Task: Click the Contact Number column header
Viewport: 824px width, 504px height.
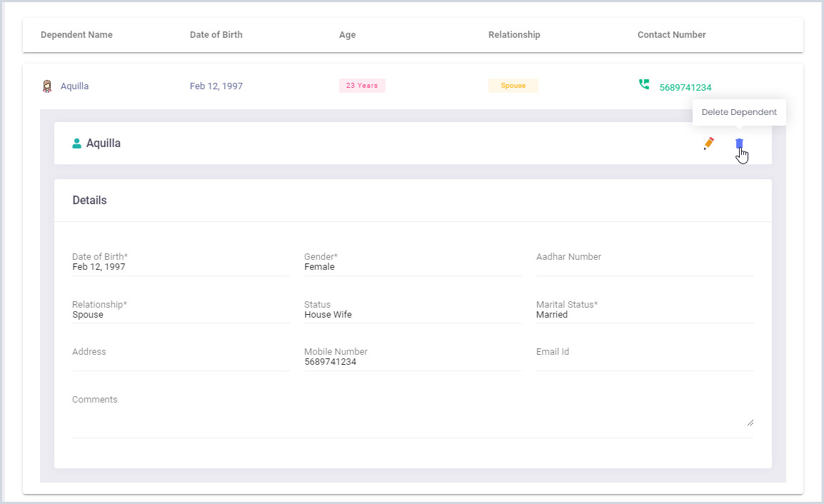Action: [672, 35]
